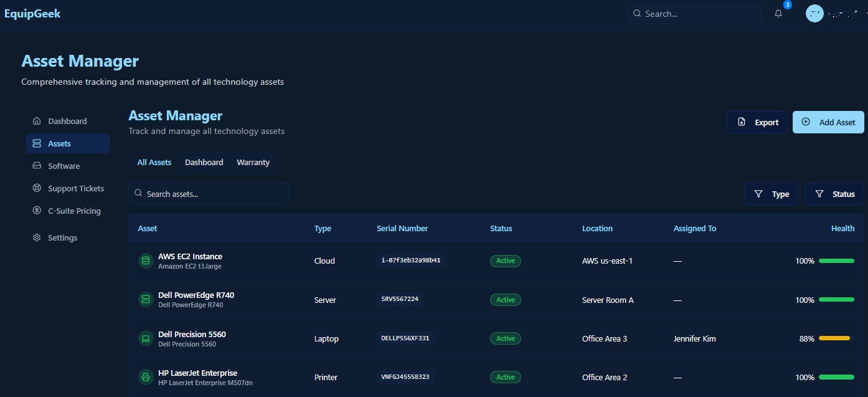Open the Status filter dropdown
Image resolution: width=868 pixels, height=397 pixels.
834,194
